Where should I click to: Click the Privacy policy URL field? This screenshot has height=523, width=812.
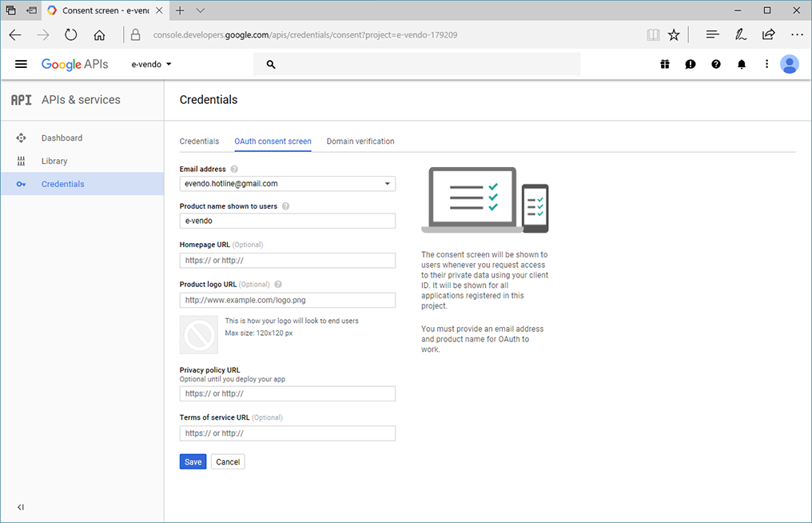[288, 393]
